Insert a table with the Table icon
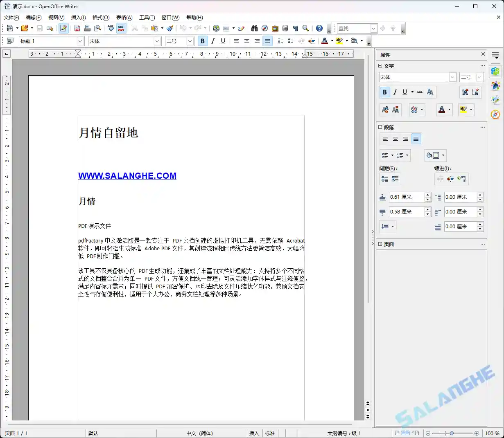Screen dimensions: 504x438 [x=226, y=28]
